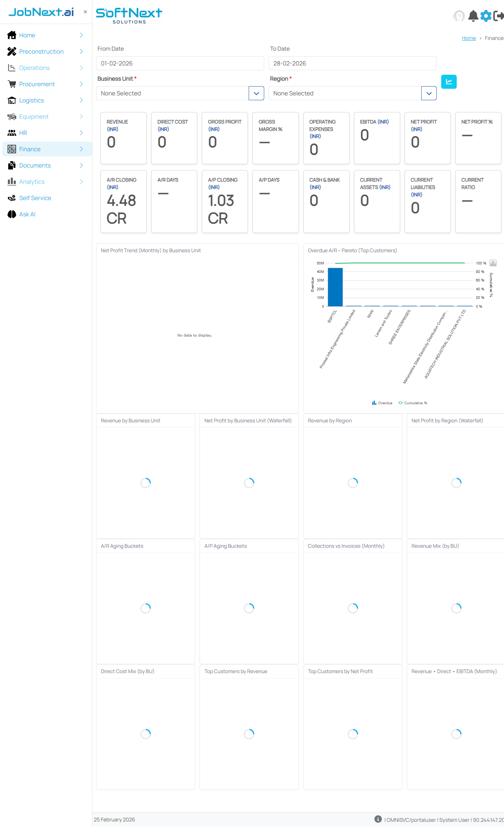504x834 pixels.
Task: Expand the Logistics menu chevron
Action: click(x=81, y=100)
